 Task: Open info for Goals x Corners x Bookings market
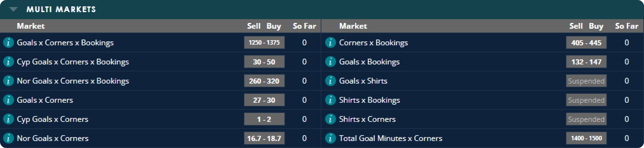(x=8, y=43)
